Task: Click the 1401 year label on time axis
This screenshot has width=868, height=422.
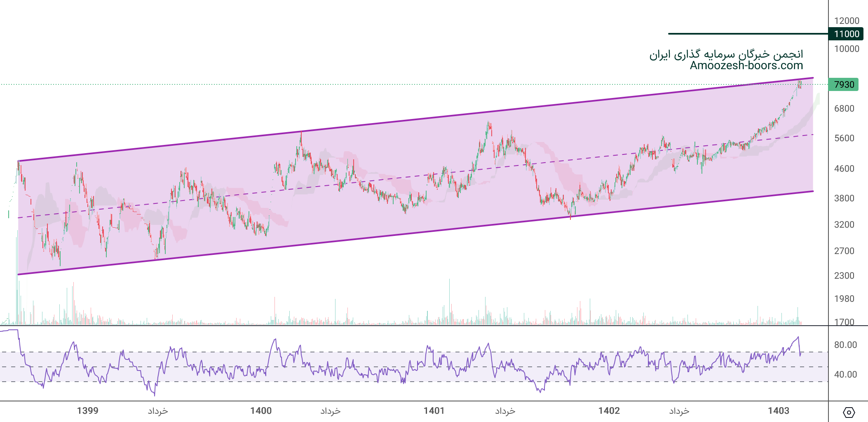Action: tap(434, 410)
